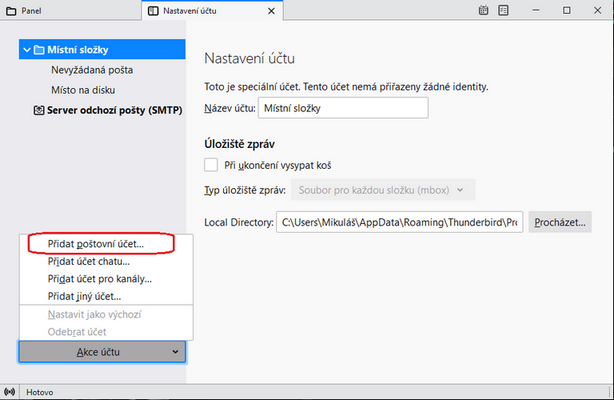This screenshot has height=400, width=614.
Task: Open the tasks icon in the title bar
Action: pyautogui.click(x=502, y=10)
